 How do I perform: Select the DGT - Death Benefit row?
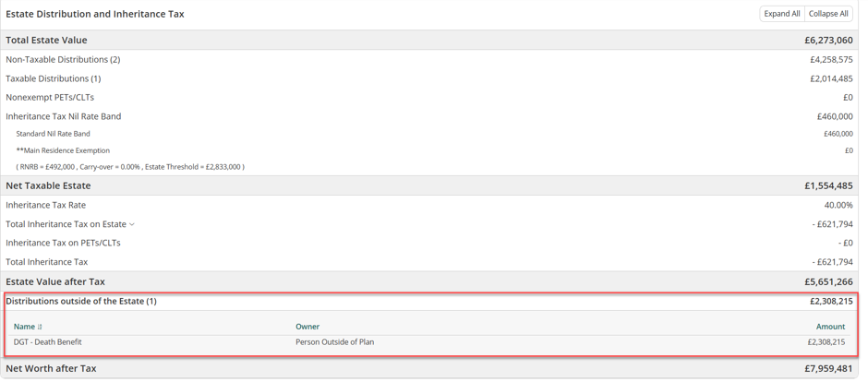[429, 342]
